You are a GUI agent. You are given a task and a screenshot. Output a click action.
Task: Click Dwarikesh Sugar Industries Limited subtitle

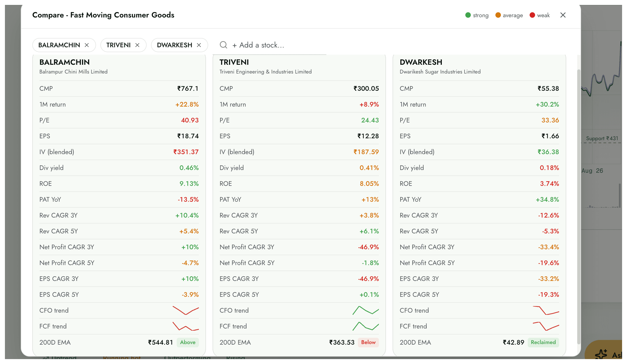tap(440, 72)
